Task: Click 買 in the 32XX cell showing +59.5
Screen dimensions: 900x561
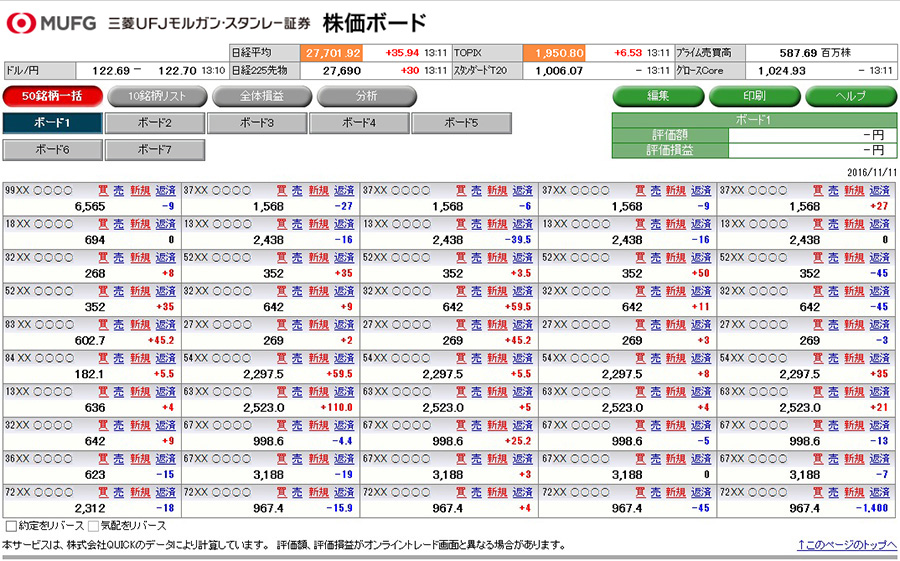Action: tap(461, 291)
